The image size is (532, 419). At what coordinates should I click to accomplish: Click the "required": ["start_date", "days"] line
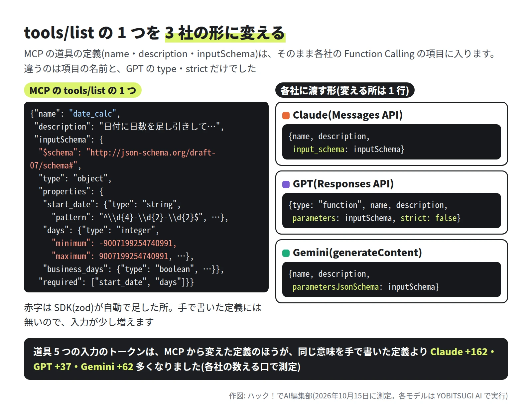[116, 282]
